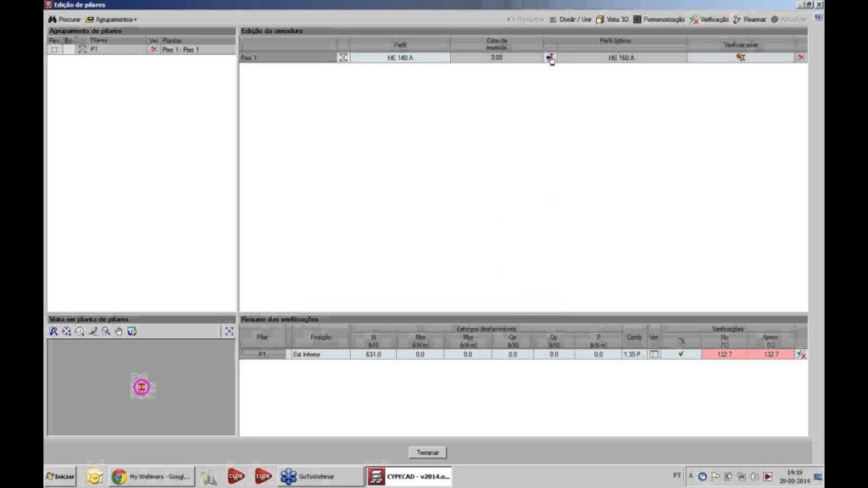This screenshot has height=488, width=868.
Task: Select the HE 140 A profile cell
Action: pos(399,58)
